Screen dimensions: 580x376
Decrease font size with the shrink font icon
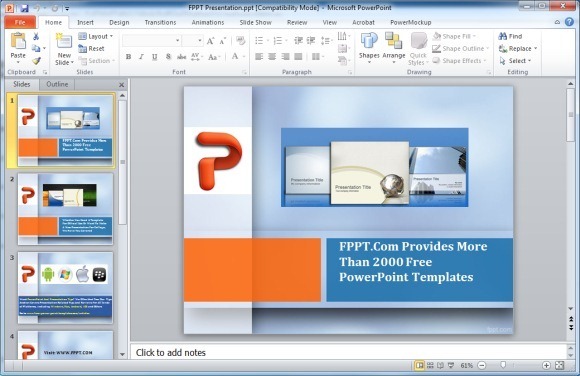222,41
